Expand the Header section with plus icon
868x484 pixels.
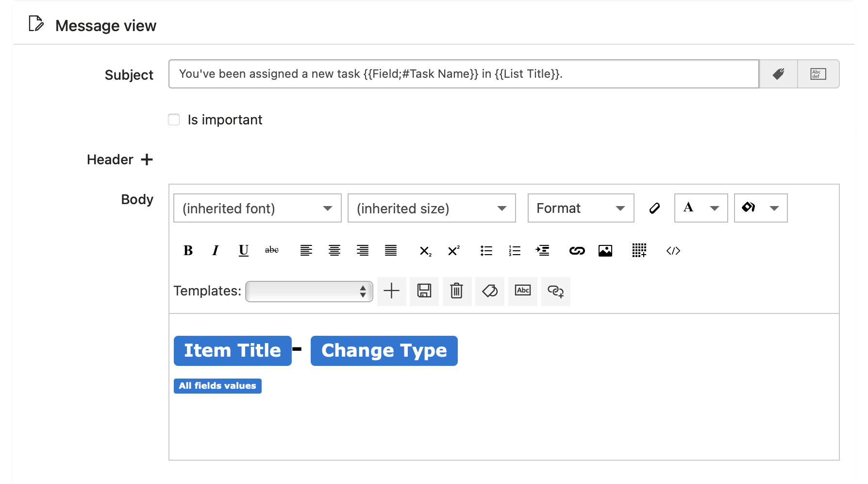(x=147, y=159)
